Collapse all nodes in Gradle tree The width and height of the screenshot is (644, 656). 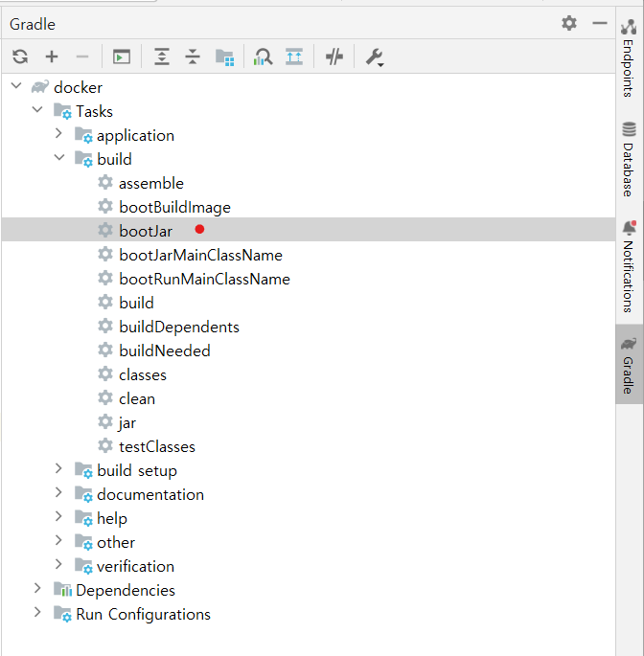(193, 57)
